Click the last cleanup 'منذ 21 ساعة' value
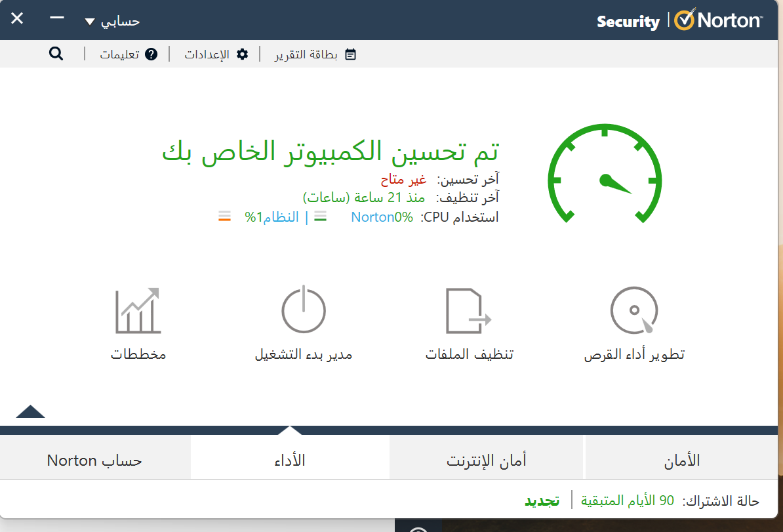Viewport: 783px width, 532px height. (x=363, y=197)
